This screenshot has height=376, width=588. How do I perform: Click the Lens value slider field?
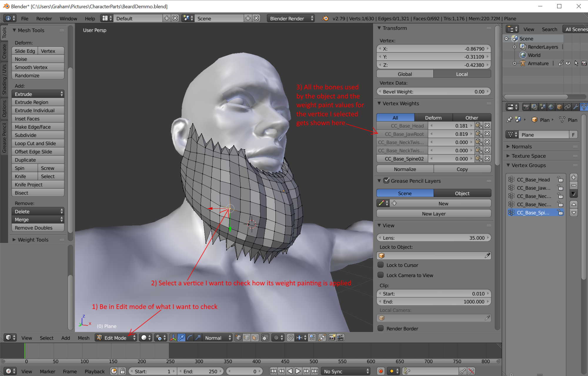click(434, 238)
